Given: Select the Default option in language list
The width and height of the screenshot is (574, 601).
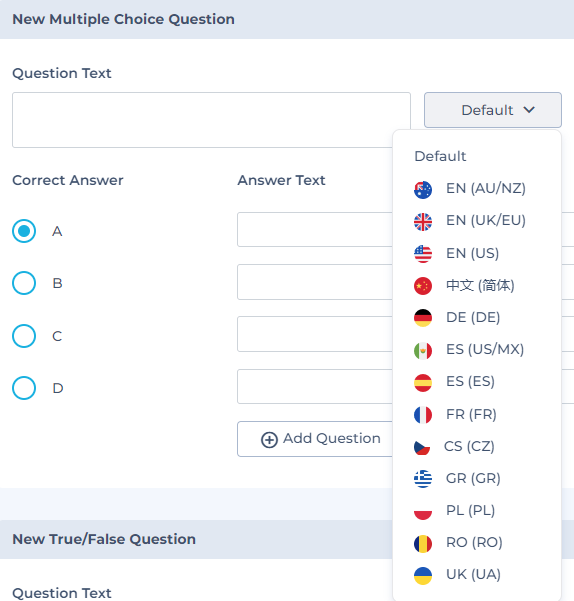Looking at the screenshot, I should [x=440, y=156].
